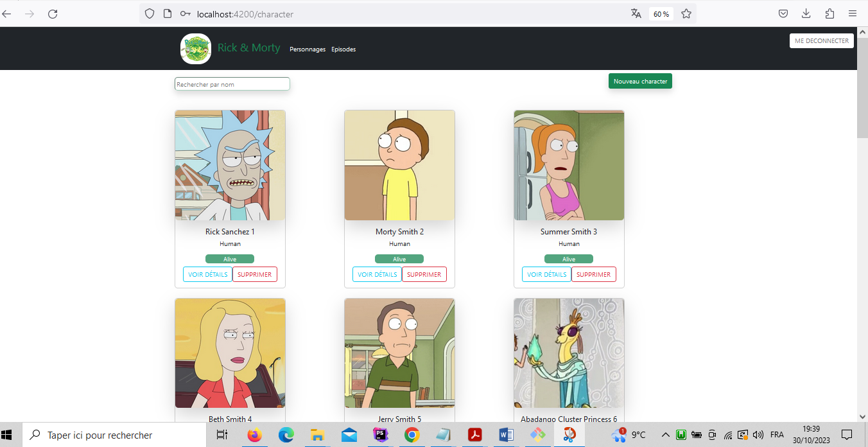Click the volume speaker icon in system tray
The width and height of the screenshot is (868, 447).
coord(758,435)
